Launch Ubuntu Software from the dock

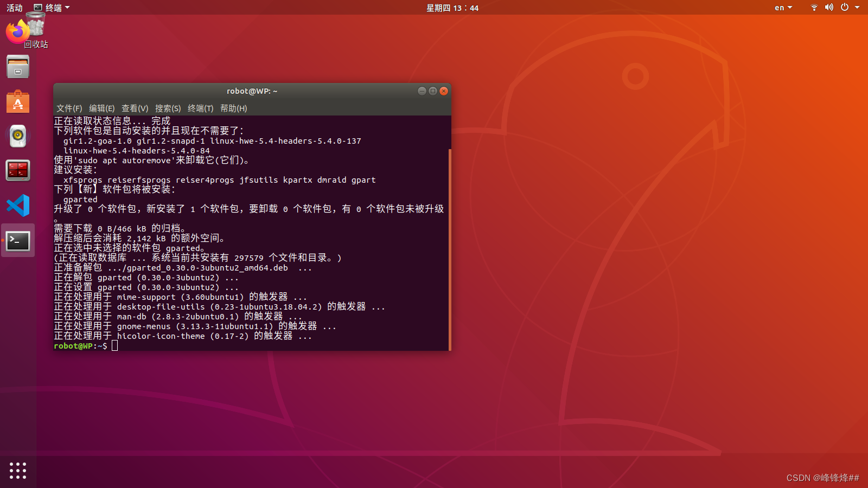pos(18,101)
